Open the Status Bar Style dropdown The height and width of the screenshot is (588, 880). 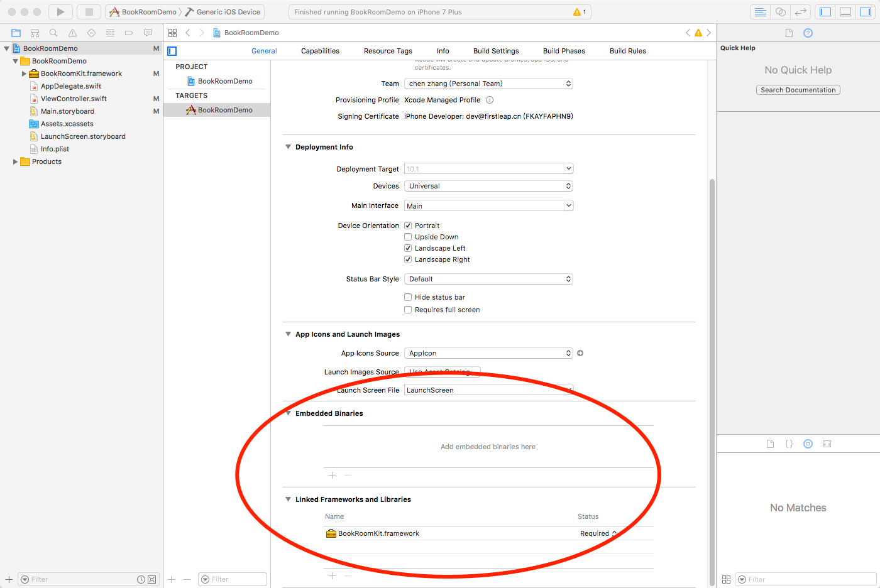tap(488, 279)
